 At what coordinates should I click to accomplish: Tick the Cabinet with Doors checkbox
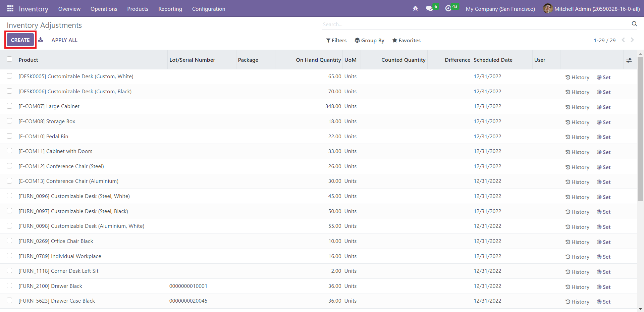point(9,151)
